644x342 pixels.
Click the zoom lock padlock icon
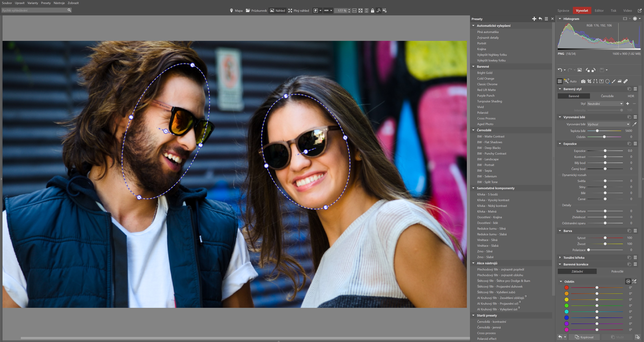point(373,11)
